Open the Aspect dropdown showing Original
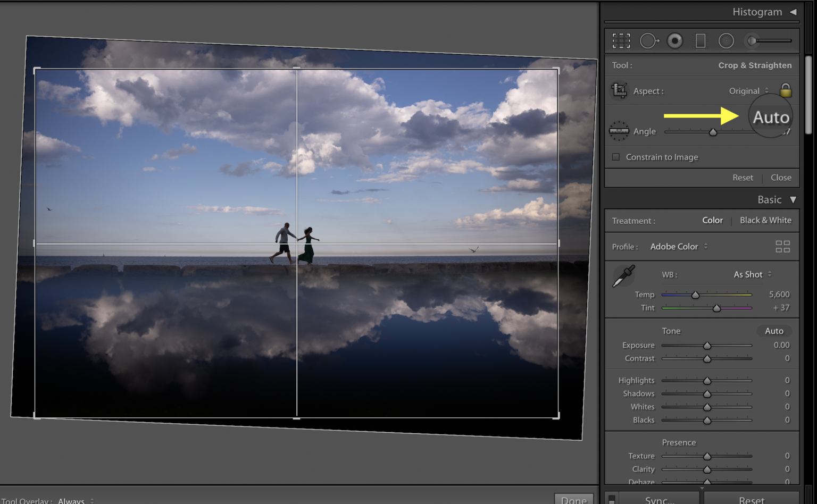 748,90
